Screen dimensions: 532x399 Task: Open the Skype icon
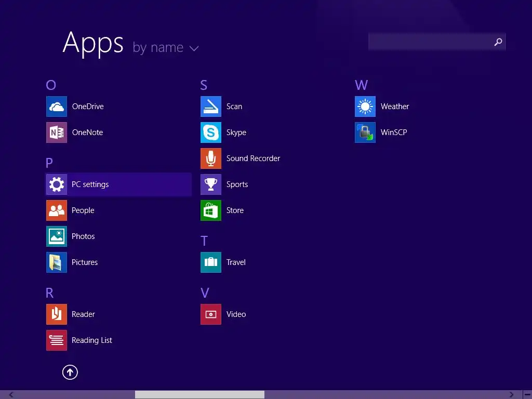click(x=211, y=132)
